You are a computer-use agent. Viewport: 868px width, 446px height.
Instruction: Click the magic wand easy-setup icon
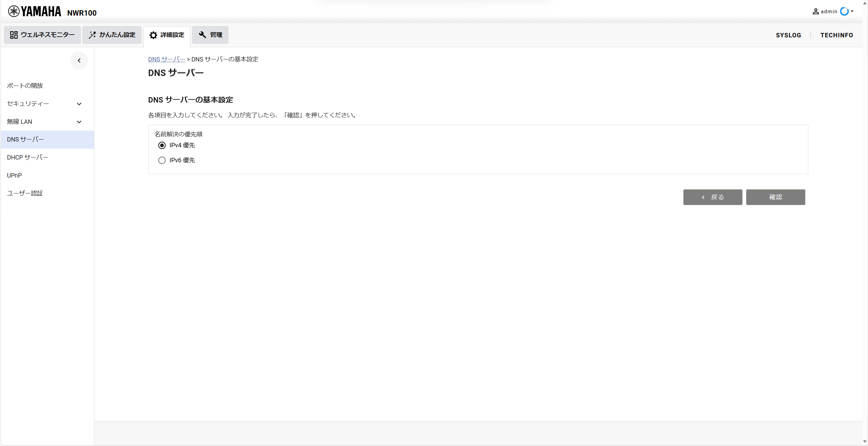coord(92,35)
